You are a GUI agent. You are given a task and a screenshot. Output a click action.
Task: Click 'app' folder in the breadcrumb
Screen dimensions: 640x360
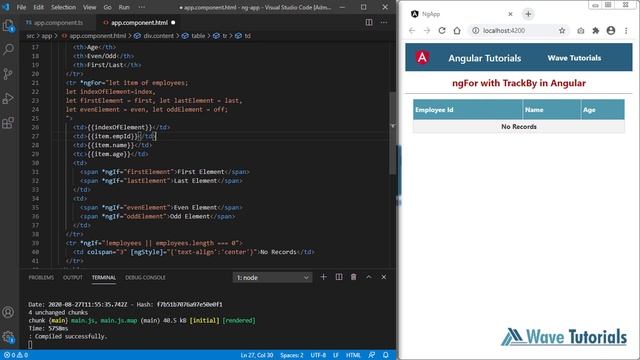47,36
